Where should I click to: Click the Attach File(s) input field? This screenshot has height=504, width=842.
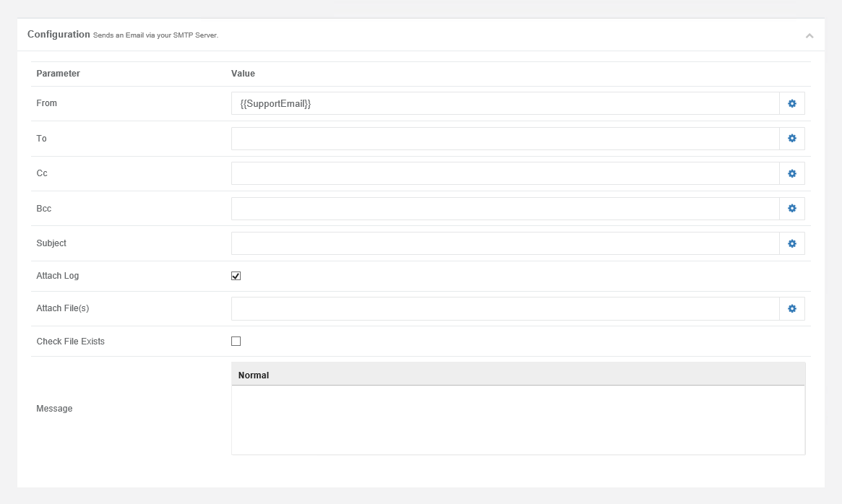coord(505,308)
